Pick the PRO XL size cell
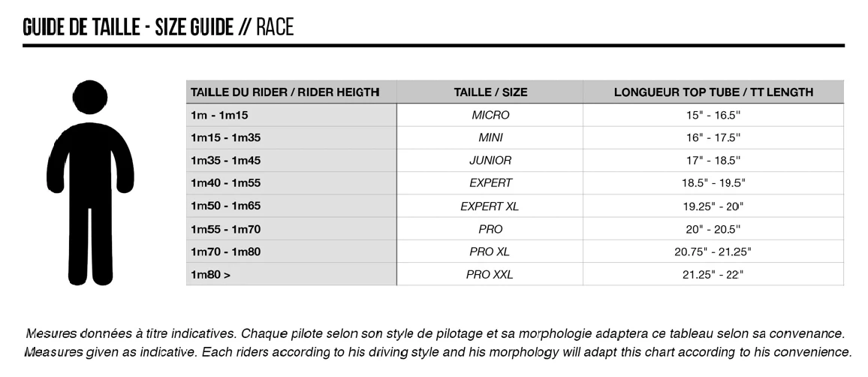 pos(490,252)
